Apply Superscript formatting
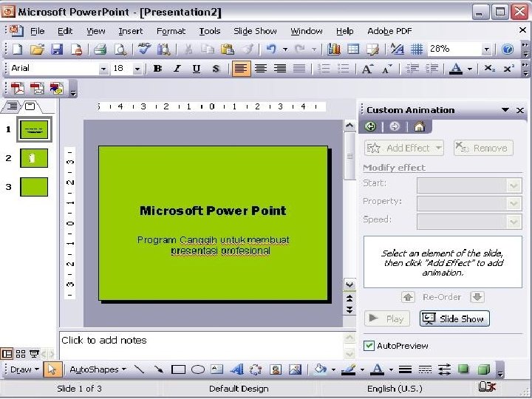532x399 pixels. tap(508, 69)
